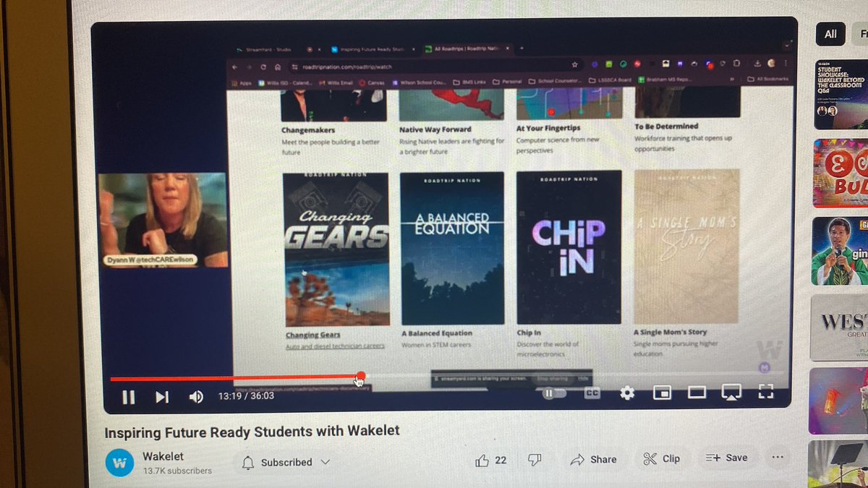Pause the YouTube video
Viewport: 868px width, 488px height.
pyautogui.click(x=128, y=396)
